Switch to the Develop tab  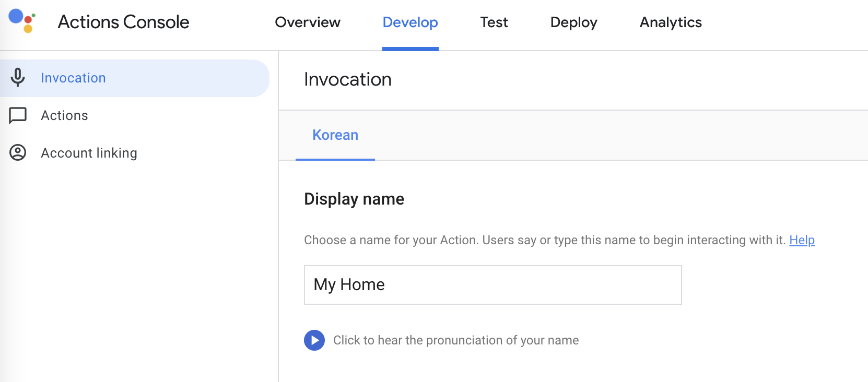tap(410, 22)
